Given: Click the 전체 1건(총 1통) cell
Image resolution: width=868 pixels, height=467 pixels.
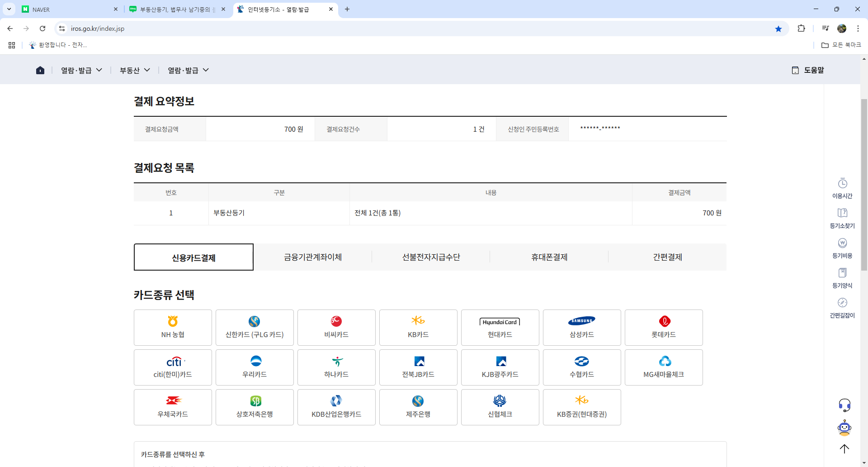Looking at the screenshot, I should (491, 213).
